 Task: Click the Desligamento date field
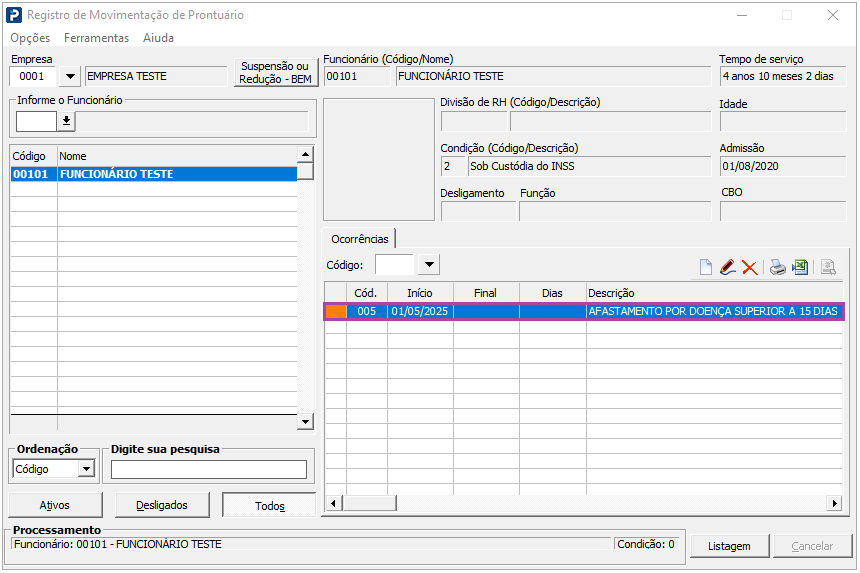pyautogui.click(x=478, y=212)
